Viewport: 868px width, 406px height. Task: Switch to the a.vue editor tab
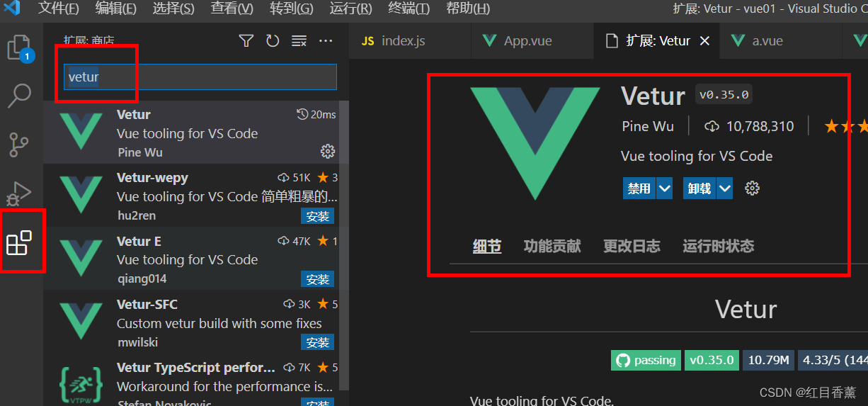pyautogui.click(x=781, y=41)
